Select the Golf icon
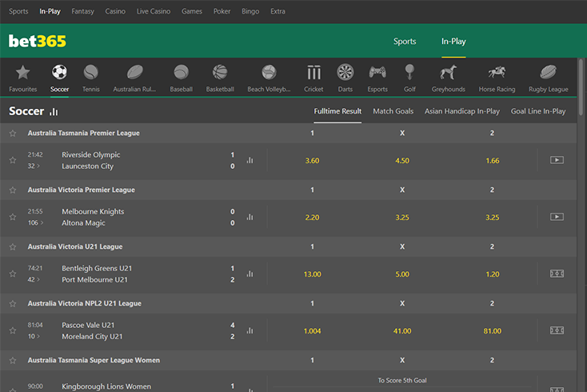The image size is (587, 392). tap(409, 72)
